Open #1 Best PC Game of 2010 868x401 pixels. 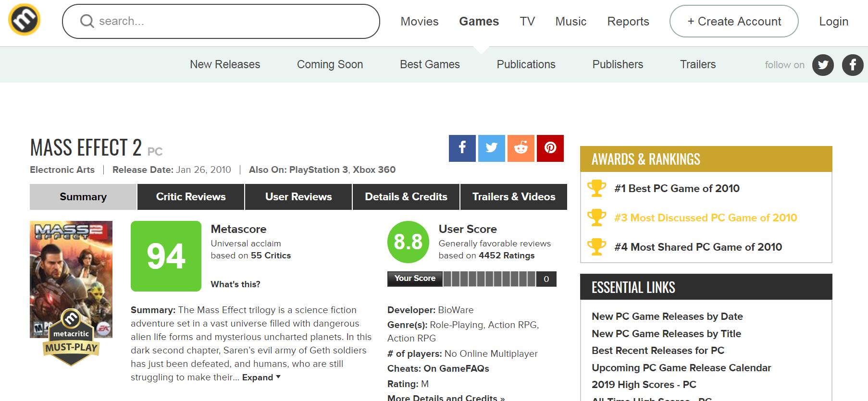(677, 188)
